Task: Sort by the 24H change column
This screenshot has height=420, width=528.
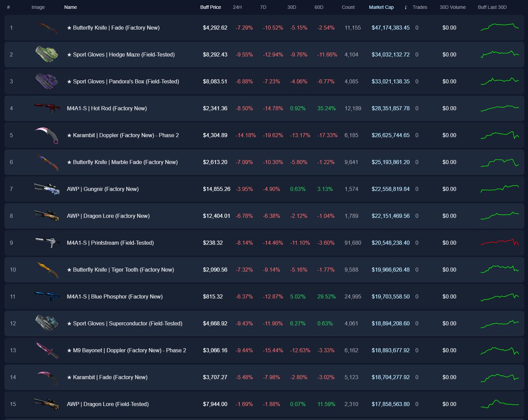Action: (237, 7)
